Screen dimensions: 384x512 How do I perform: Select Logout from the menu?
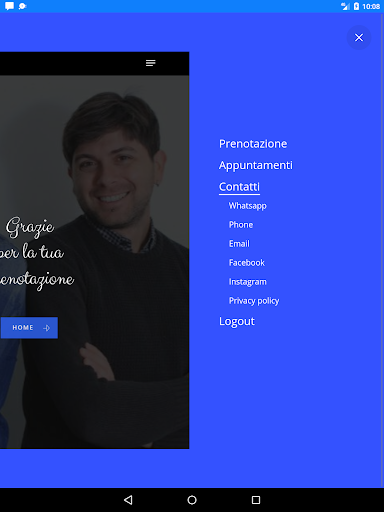(237, 321)
